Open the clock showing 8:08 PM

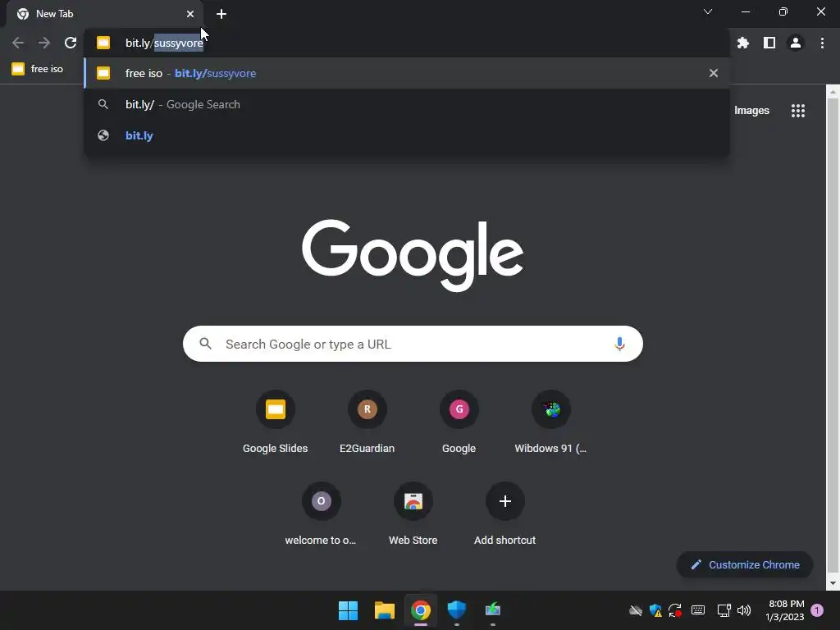(x=785, y=610)
